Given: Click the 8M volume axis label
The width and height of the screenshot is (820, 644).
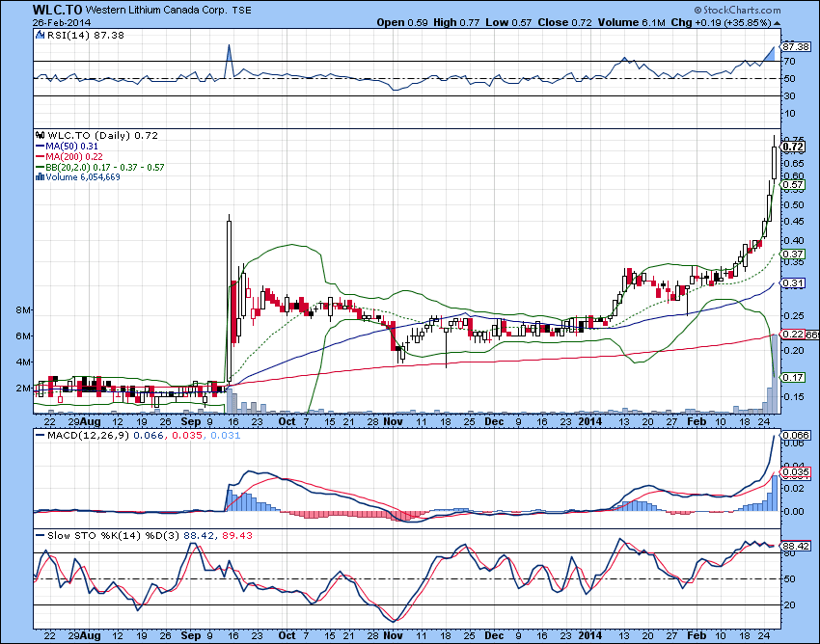Looking at the screenshot, I should pos(23,310).
